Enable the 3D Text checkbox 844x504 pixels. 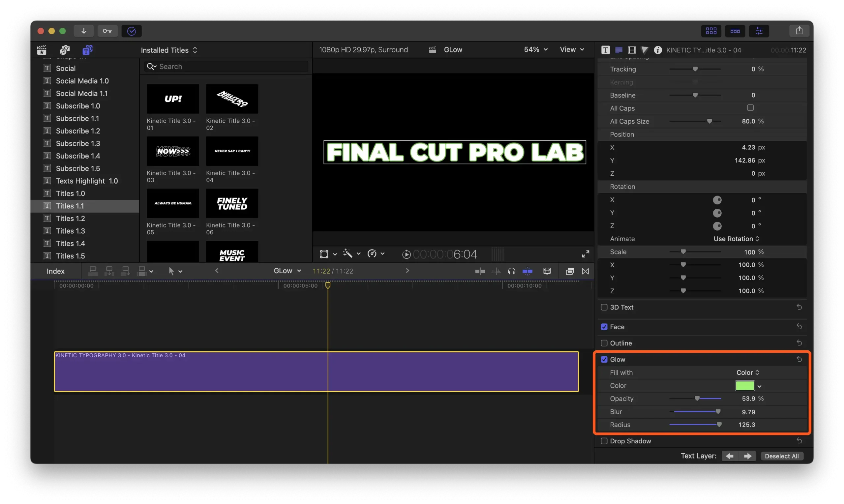click(x=604, y=307)
